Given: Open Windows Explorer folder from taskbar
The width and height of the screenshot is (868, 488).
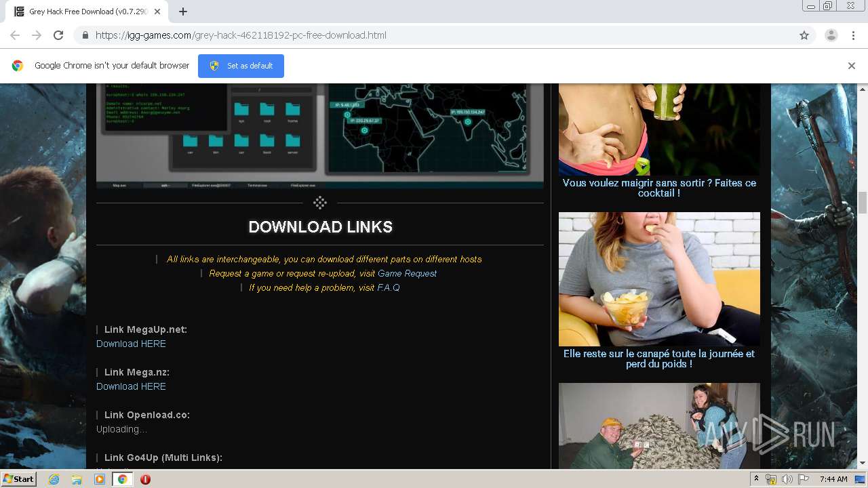Looking at the screenshot, I should [x=77, y=479].
